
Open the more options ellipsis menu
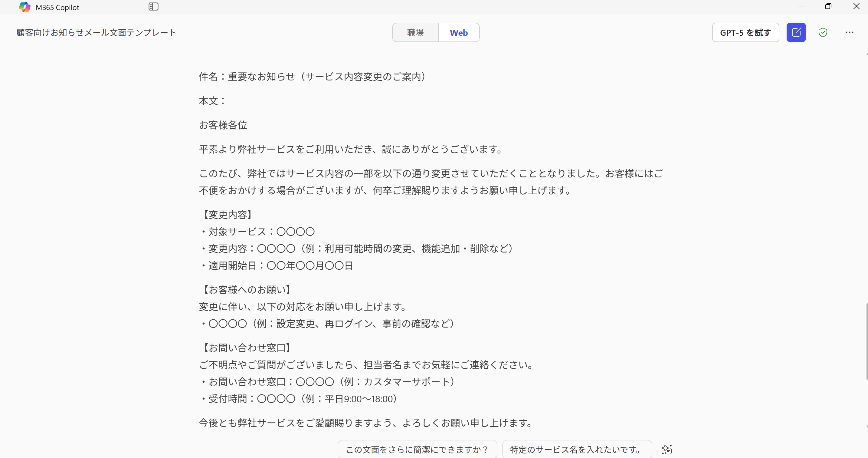pyautogui.click(x=850, y=32)
